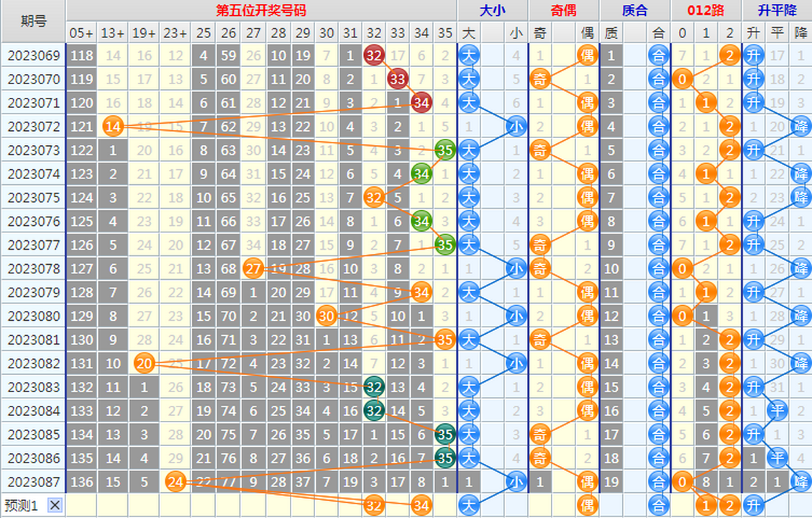
Task: Click cell 136 in row 2023087
Action: (82, 482)
